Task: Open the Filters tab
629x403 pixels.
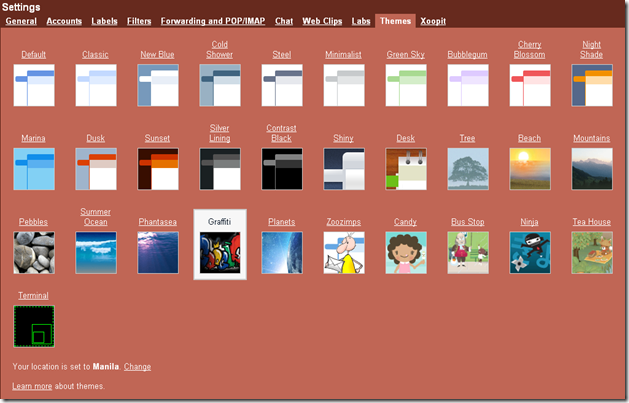Action: click(139, 21)
